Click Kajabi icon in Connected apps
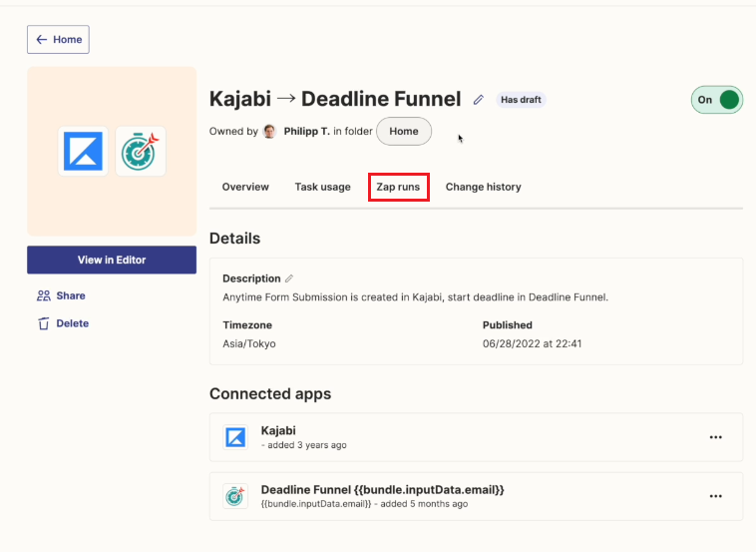 [x=235, y=437]
